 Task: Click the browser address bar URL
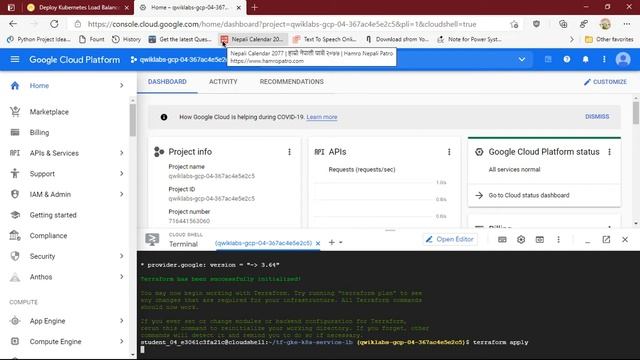(282, 24)
